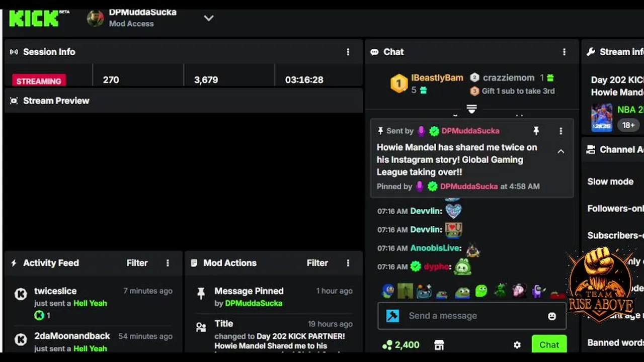This screenshot has height=362, width=644.
Task: Click the blue heart emote from Devvlin
Action: [453, 210]
